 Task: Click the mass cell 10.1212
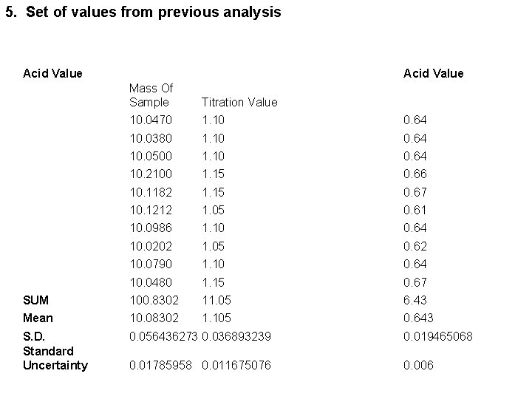pos(151,210)
